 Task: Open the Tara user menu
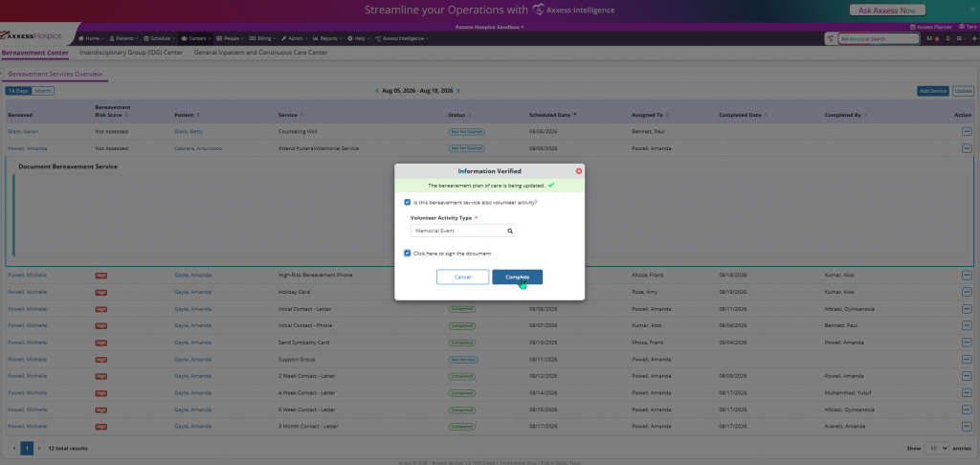969,27
